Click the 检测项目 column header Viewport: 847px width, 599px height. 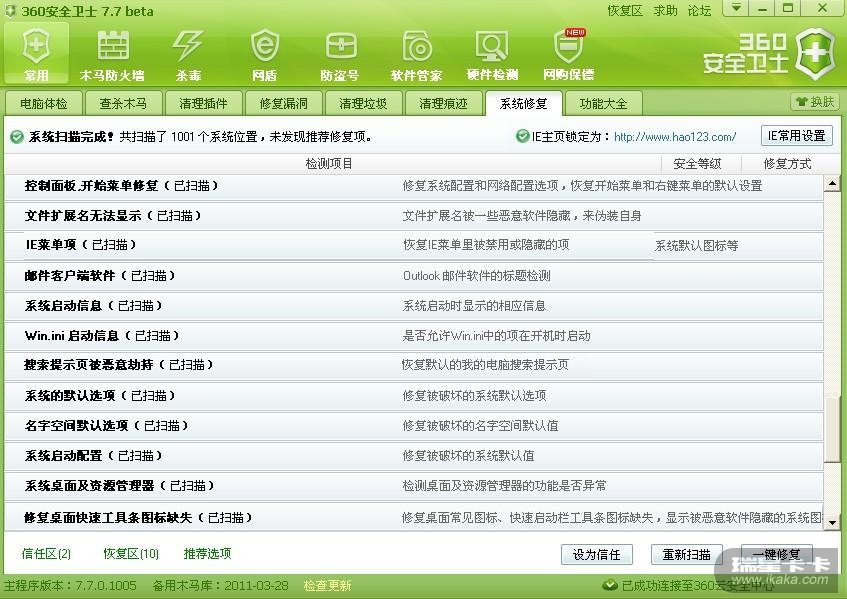(x=329, y=164)
